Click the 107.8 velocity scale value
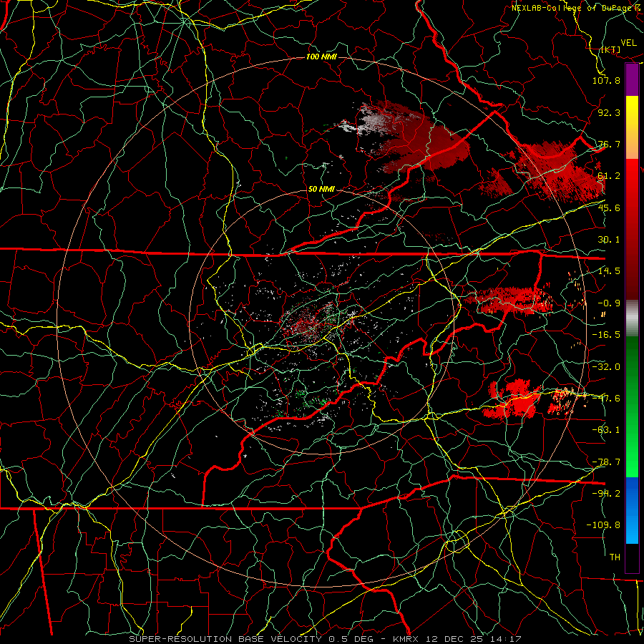644x644 pixels. pos(606,80)
